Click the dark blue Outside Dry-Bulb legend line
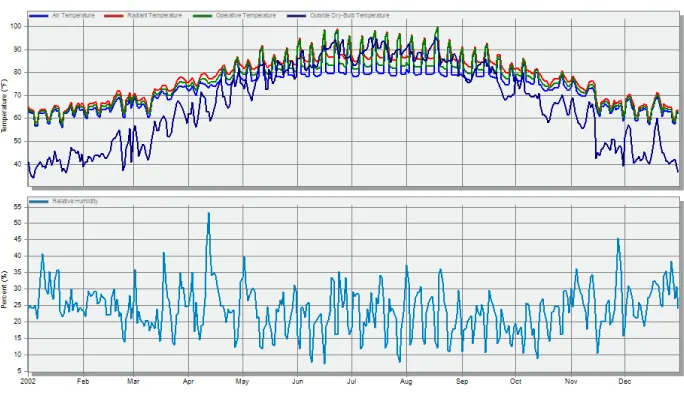 click(x=296, y=16)
